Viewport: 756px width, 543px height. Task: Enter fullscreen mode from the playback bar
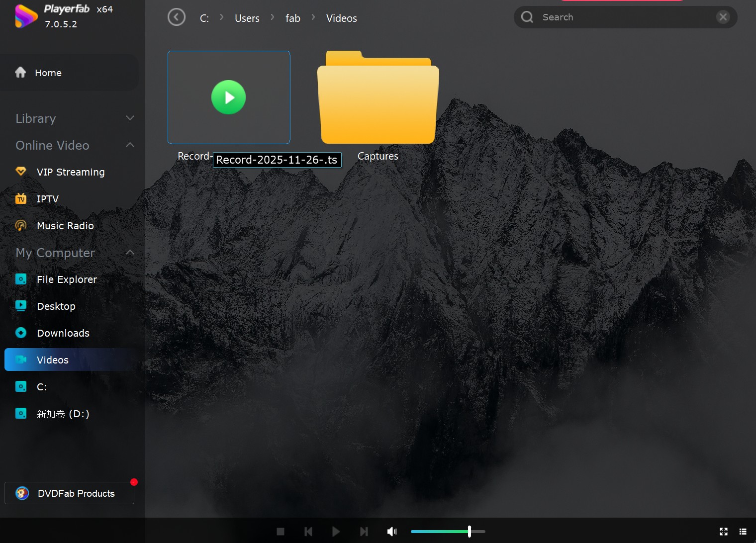(723, 531)
